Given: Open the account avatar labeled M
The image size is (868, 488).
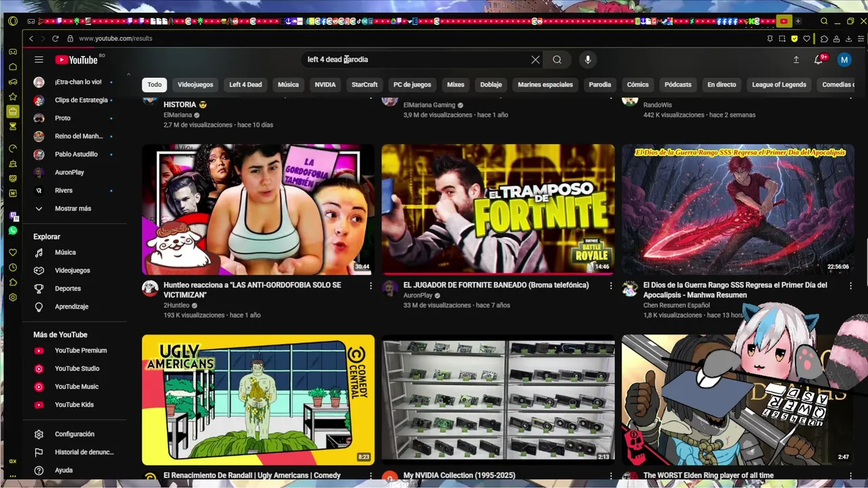Looking at the screenshot, I should [x=844, y=60].
